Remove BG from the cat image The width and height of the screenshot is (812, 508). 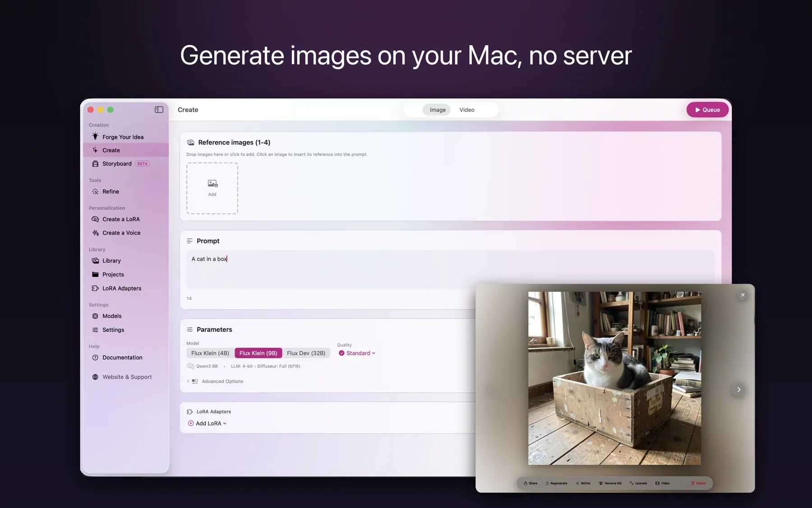[x=610, y=483]
